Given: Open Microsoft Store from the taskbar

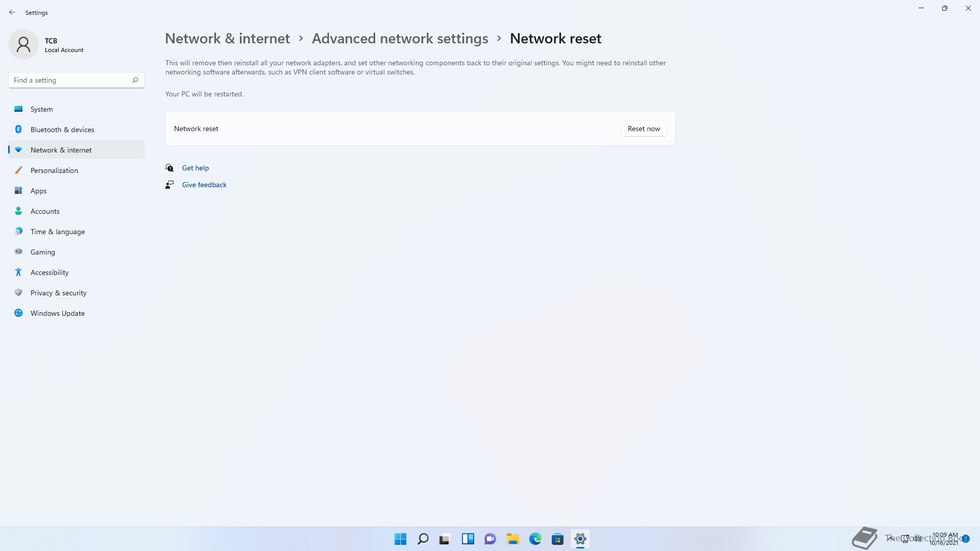Looking at the screenshot, I should click(x=558, y=539).
